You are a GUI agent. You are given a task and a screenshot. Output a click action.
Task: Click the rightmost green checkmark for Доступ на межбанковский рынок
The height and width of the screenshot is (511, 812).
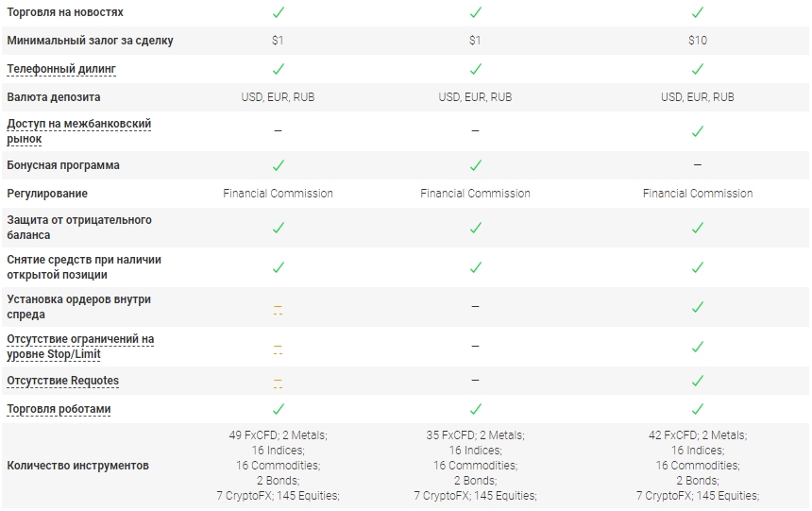coord(698,131)
